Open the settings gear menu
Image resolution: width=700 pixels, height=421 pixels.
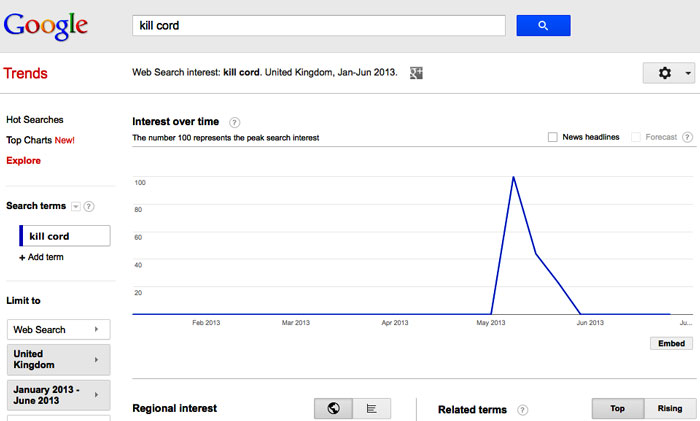[x=669, y=73]
